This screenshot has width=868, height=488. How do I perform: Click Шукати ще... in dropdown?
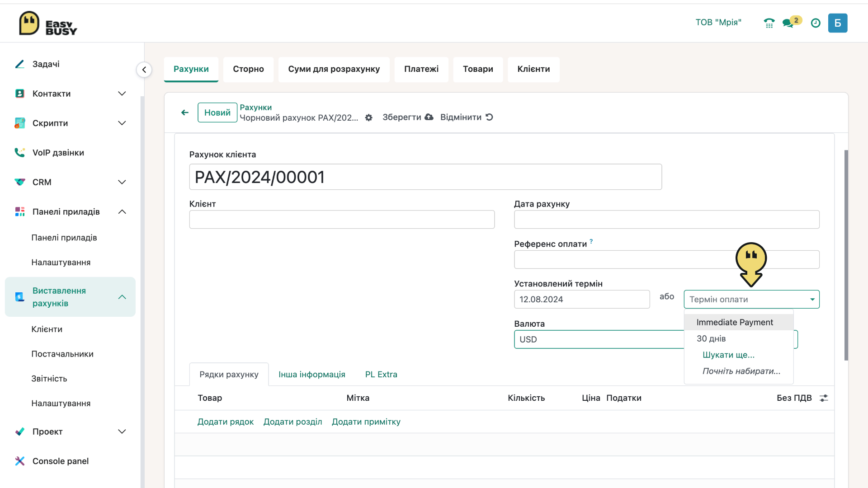(x=728, y=355)
